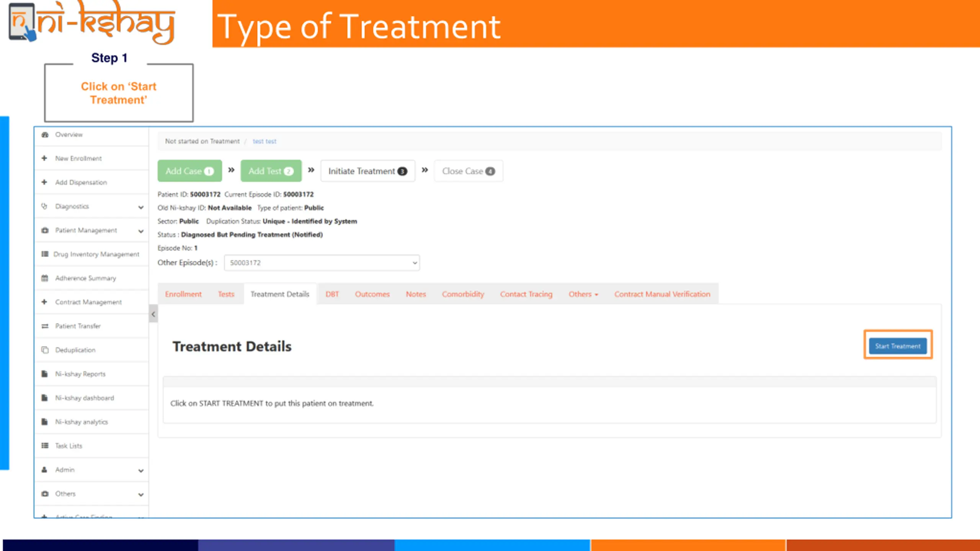Open the Others tab dropdown
This screenshot has height=551, width=980.
coord(583,294)
